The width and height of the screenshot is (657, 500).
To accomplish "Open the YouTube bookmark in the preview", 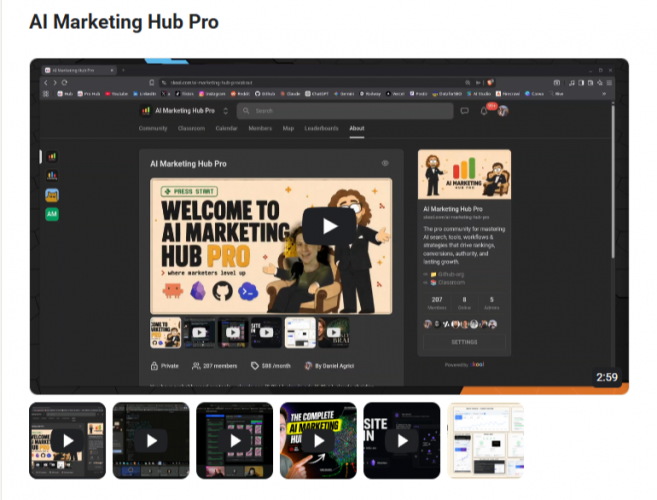I will point(116,94).
